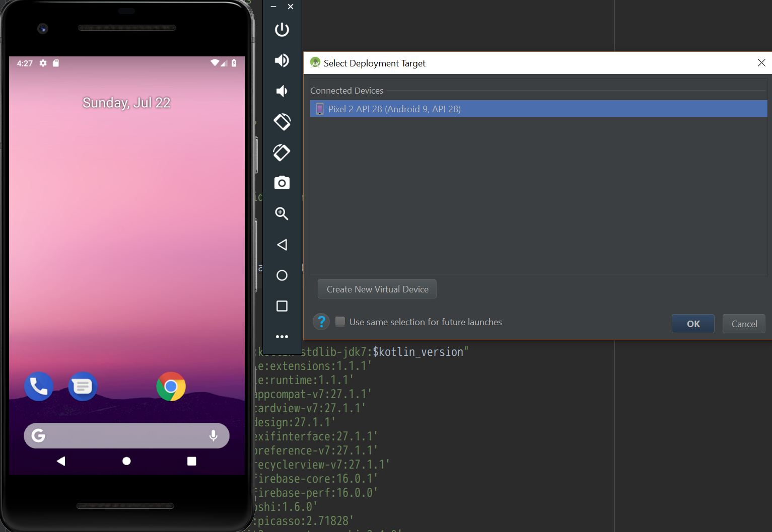
Task: Increase the emulator volume
Action: pyautogui.click(x=282, y=60)
